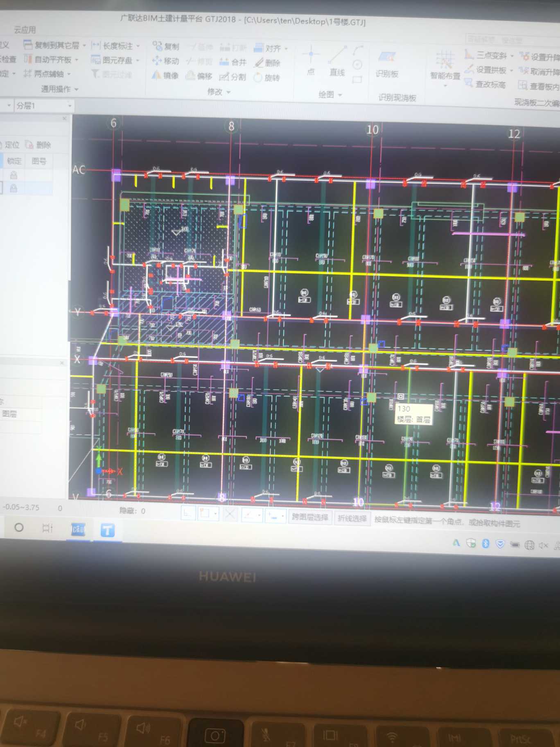Click 自动平齐板 tool
Screen dimensions: 560x747
[x=48, y=59]
